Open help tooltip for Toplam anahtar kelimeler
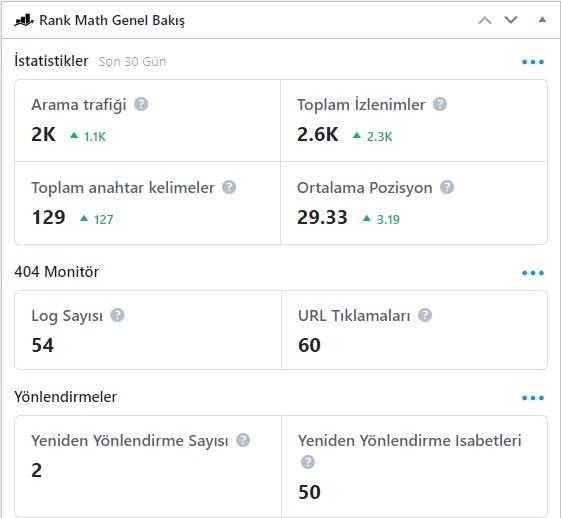This screenshot has width=561, height=518. [229, 187]
